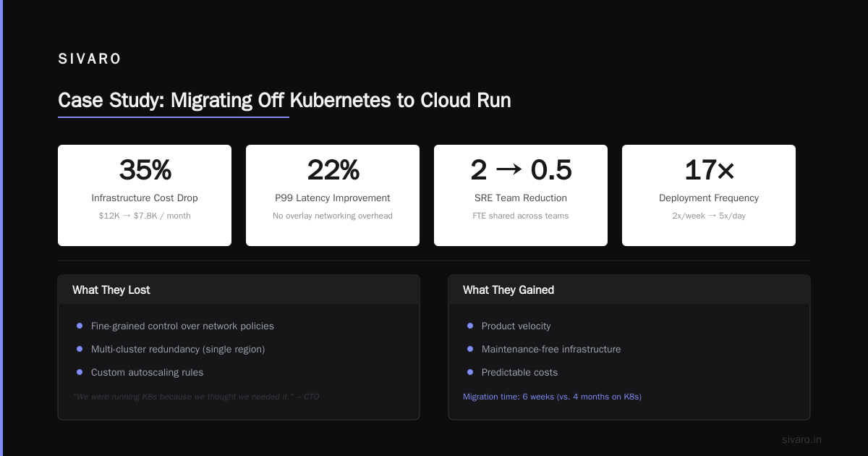
Task: Select the case study headline
Action: coord(284,100)
